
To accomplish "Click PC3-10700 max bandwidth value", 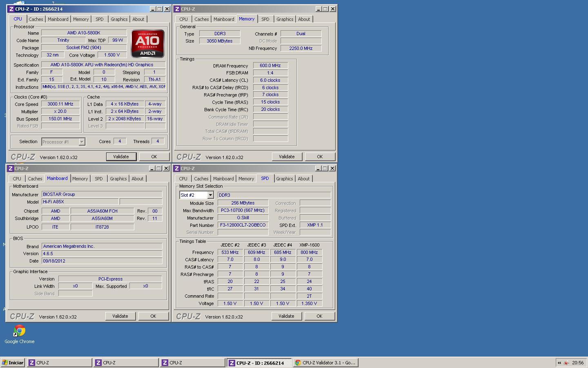I will pos(243,210).
